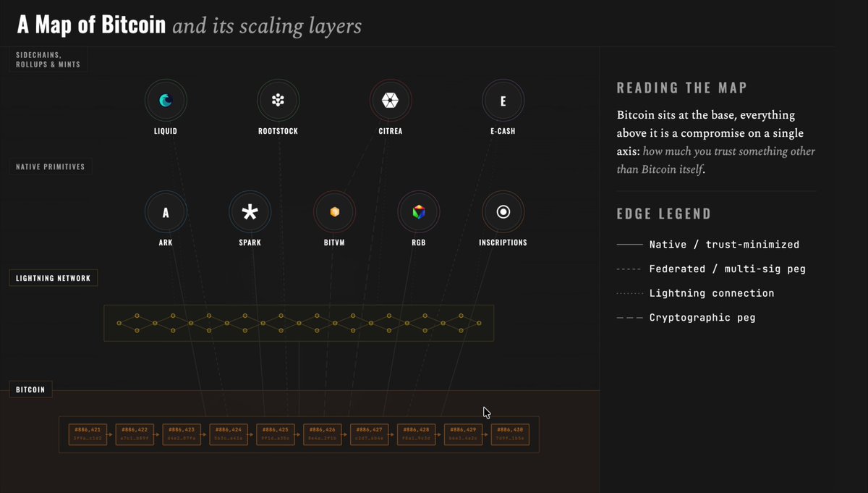The height and width of the screenshot is (493, 868).
Task: Click the 'ROOTSTOCK' node label
Action: point(278,132)
